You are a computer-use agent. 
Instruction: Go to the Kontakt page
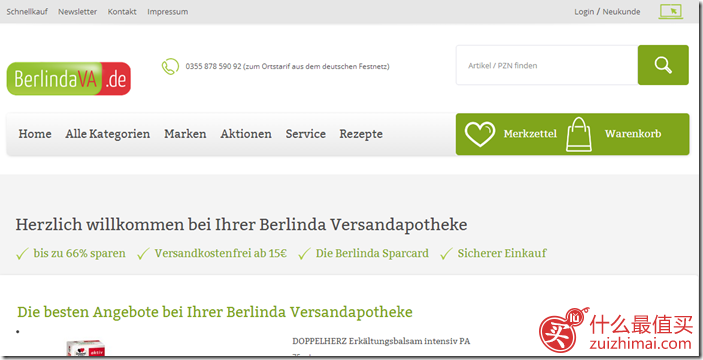coord(122,12)
